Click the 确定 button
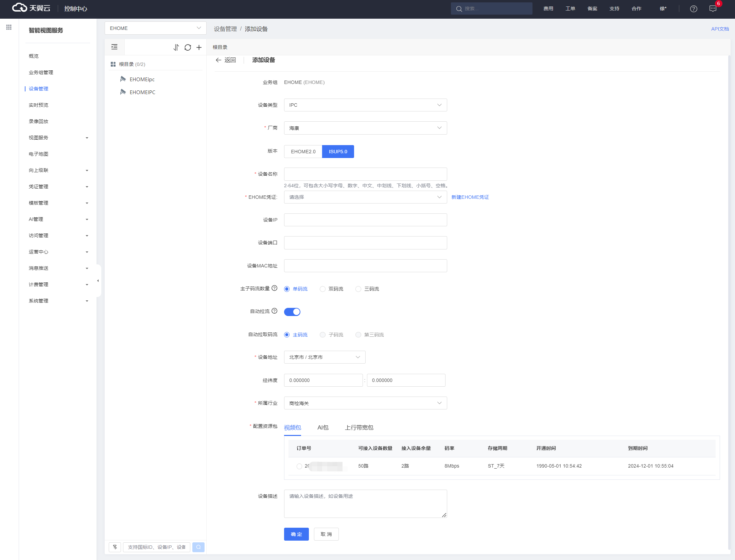735x560 pixels. tap(296, 534)
